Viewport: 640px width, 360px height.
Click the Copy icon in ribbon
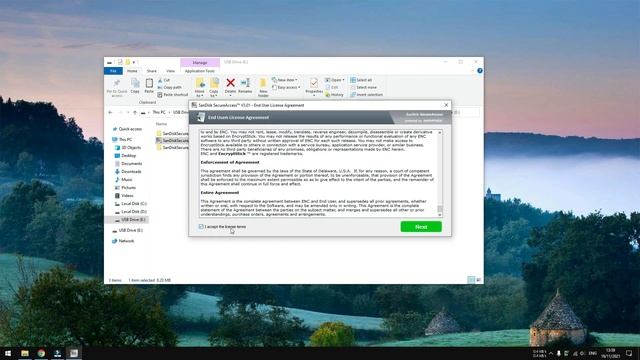(135, 84)
